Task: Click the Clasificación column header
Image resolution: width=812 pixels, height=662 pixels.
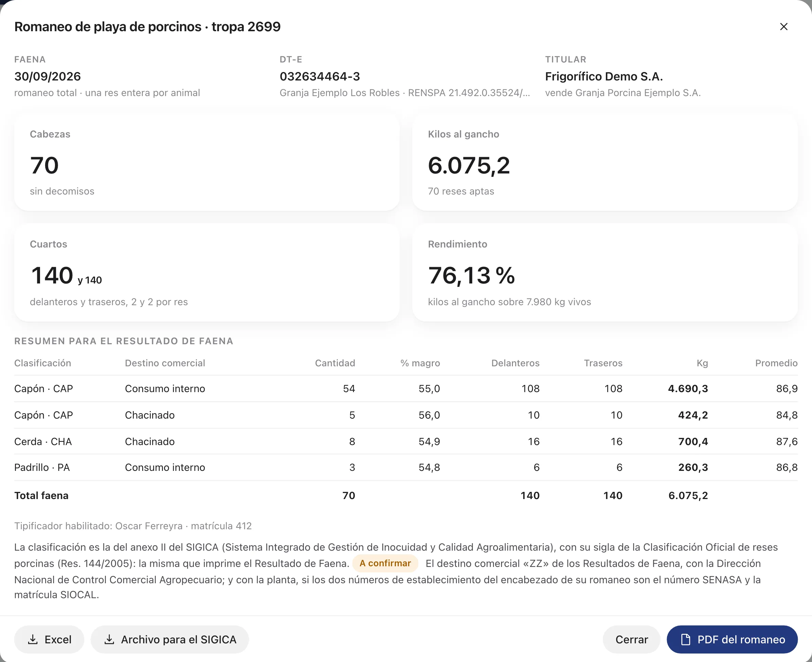Action: pyautogui.click(x=43, y=363)
